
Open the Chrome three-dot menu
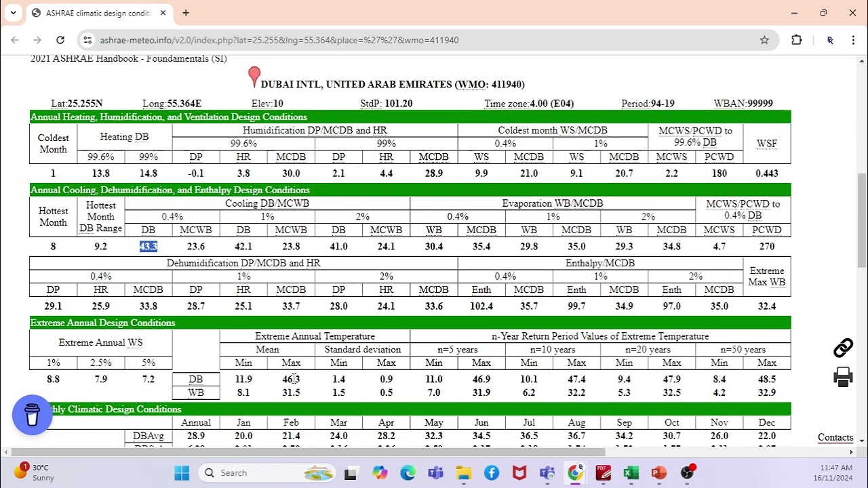tap(853, 40)
